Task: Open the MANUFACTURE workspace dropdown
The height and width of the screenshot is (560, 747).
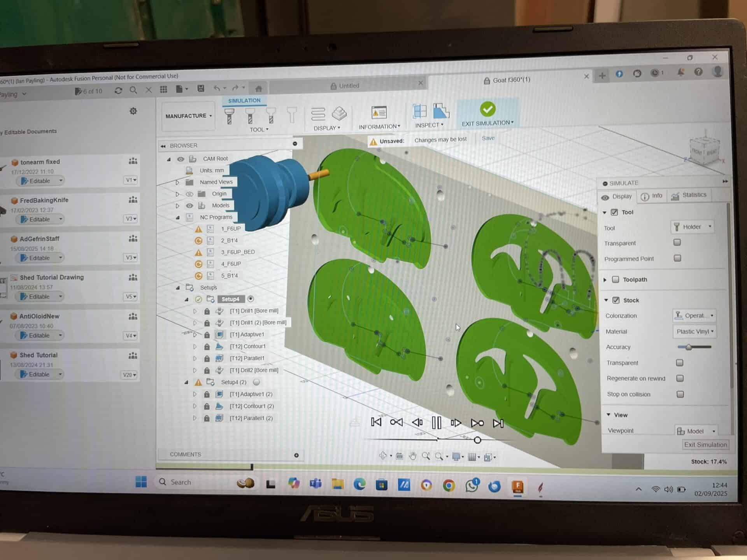Action: point(188,116)
